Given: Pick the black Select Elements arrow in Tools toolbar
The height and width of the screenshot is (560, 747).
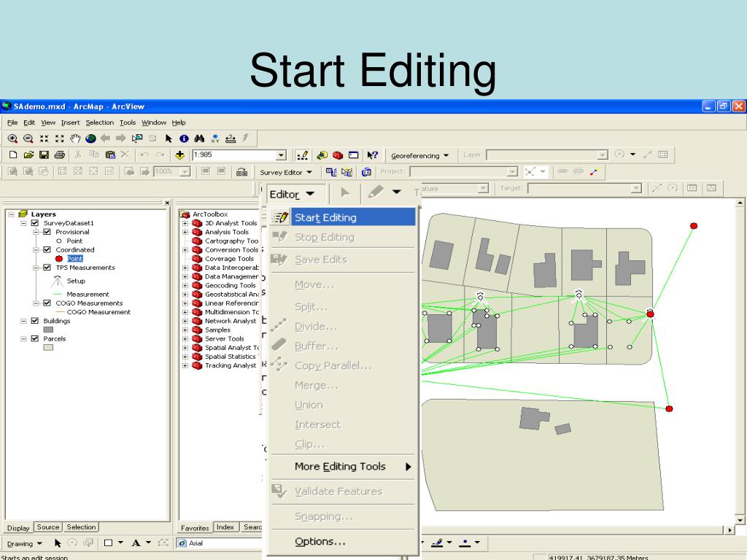Looking at the screenshot, I should tap(169, 139).
